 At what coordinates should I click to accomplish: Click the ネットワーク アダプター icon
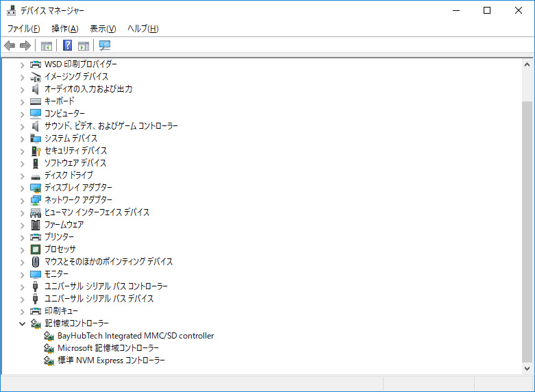36,200
